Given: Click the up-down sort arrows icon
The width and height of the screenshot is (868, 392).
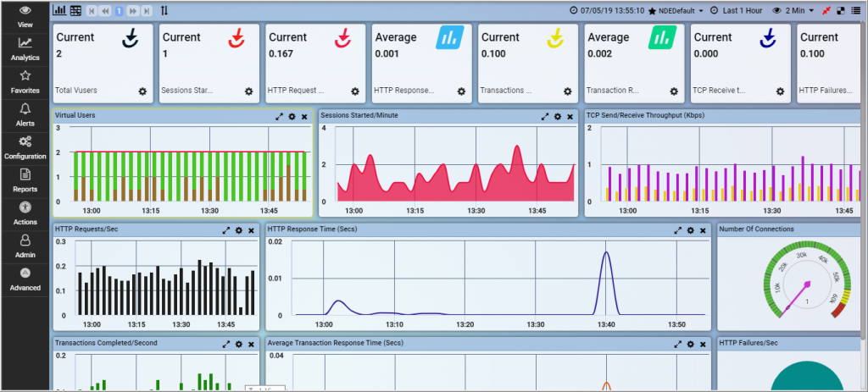Looking at the screenshot, I should [164, 10].
